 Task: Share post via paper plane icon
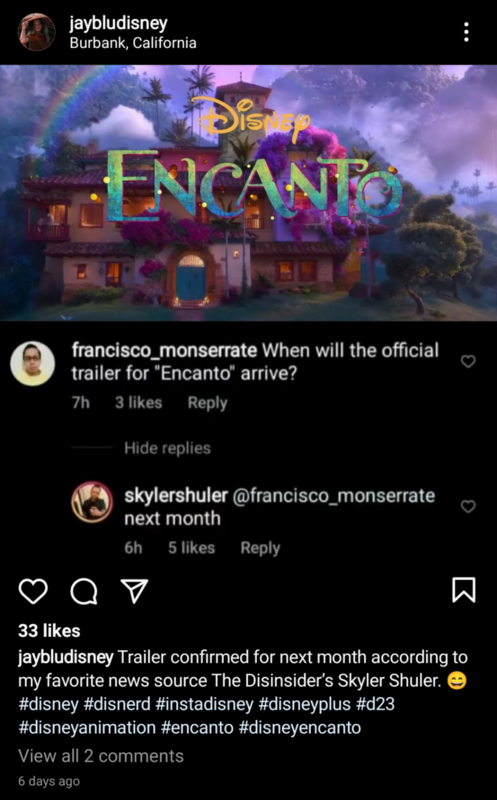coord(135,591)
